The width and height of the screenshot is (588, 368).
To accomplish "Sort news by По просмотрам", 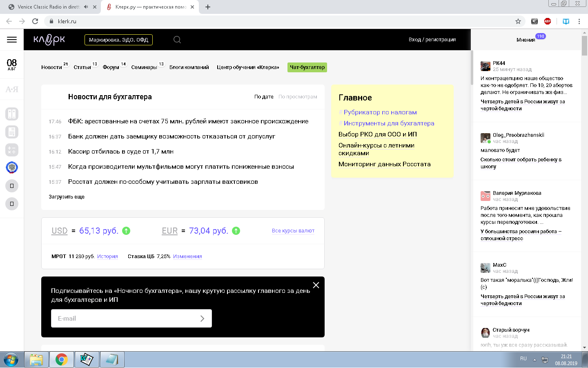I will tap(298, 97).
